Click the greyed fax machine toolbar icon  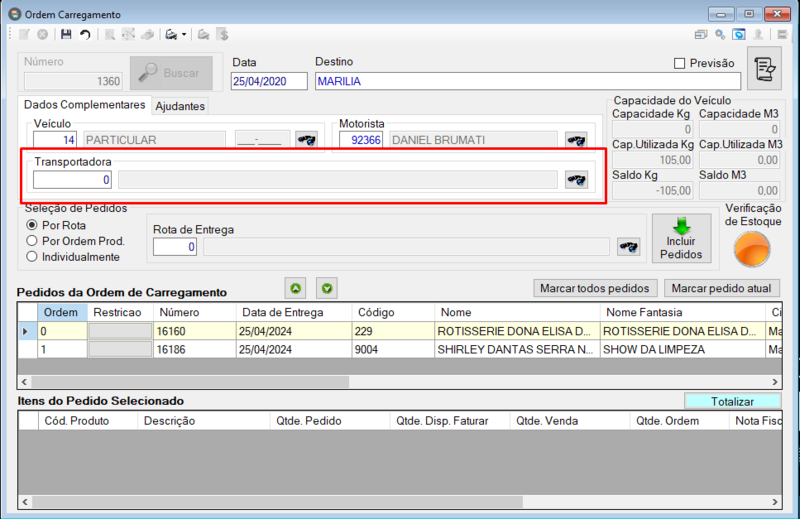pos(148,35)
